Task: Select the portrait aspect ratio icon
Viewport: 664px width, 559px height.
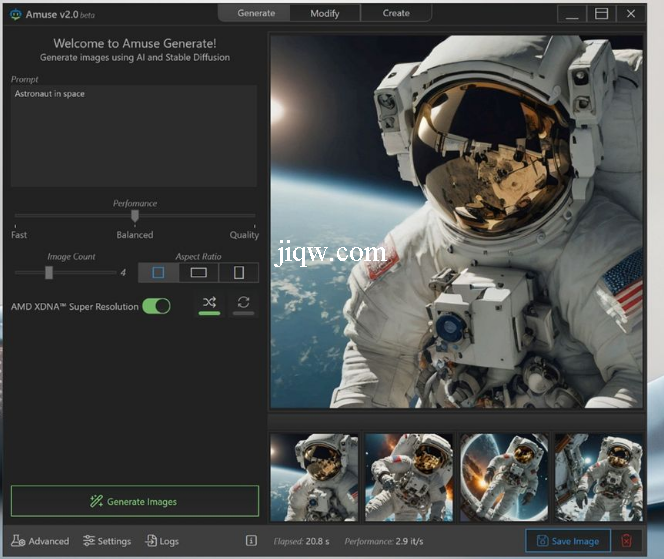Action: pyautogui.click(x=238, y=272)
